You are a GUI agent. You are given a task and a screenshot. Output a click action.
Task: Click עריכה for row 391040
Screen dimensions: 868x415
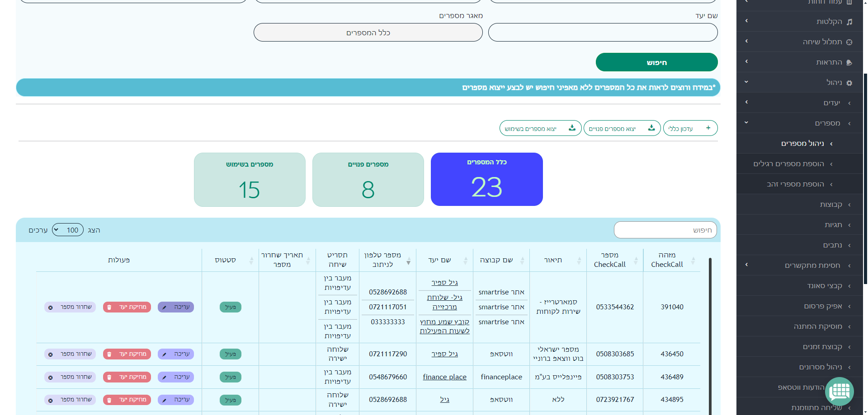pyautogui.click(x=176, y=307)
